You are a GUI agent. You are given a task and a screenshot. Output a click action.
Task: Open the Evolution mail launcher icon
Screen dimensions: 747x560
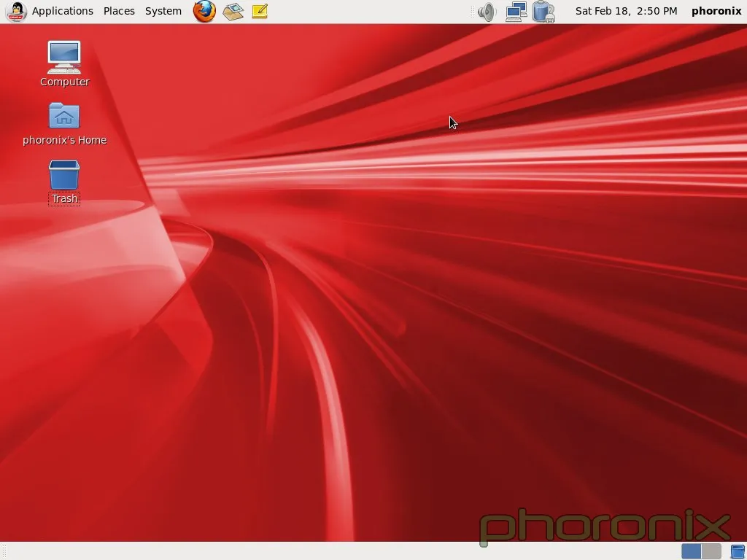pyautogui.click(x=233, y=11)
